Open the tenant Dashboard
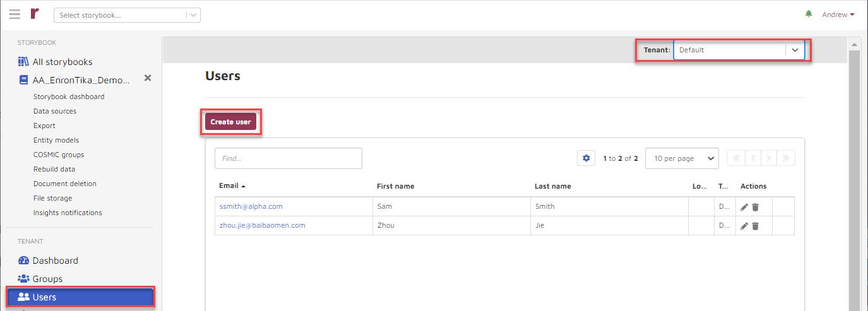This screenshot has height=311, width=868. (56, 261)
